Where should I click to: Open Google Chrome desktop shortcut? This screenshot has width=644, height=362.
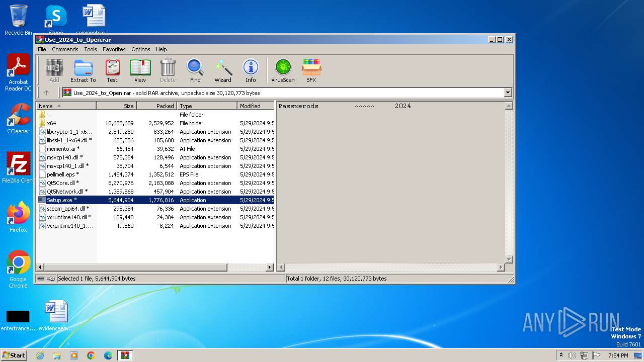[18, 269]
